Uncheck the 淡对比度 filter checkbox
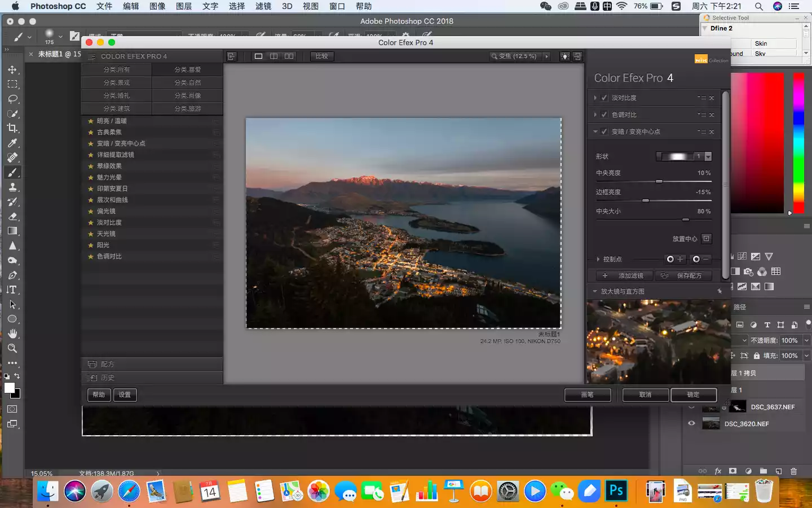Screen dimensions: 812x508 pos(604,98)
